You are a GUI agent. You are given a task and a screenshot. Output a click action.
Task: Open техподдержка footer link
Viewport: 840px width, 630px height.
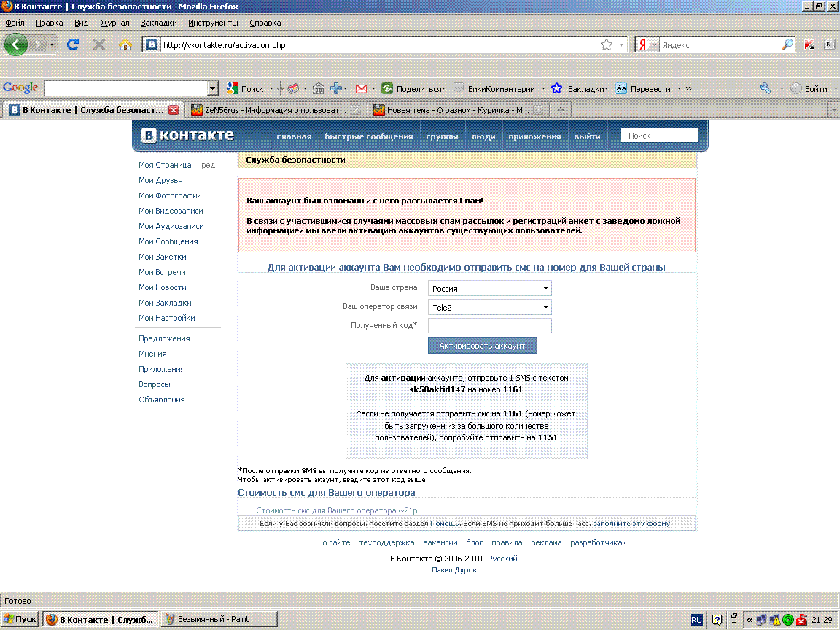point(386,542)
